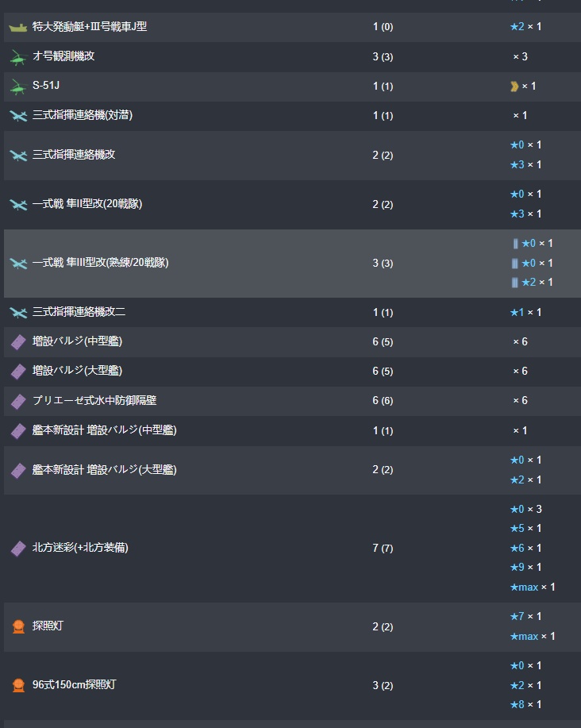Click the ★3 × 1 entry for 三式指揮連絡機改

525,165
